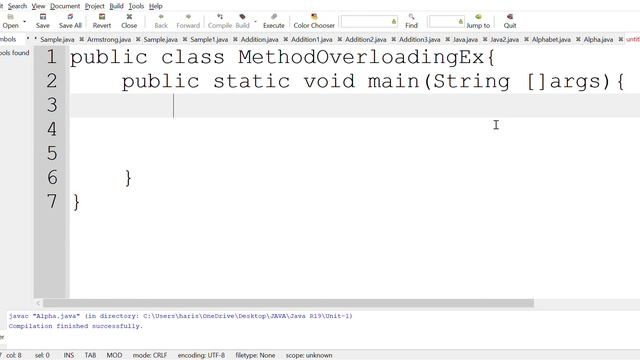Open the Build menu

point(116,6)
